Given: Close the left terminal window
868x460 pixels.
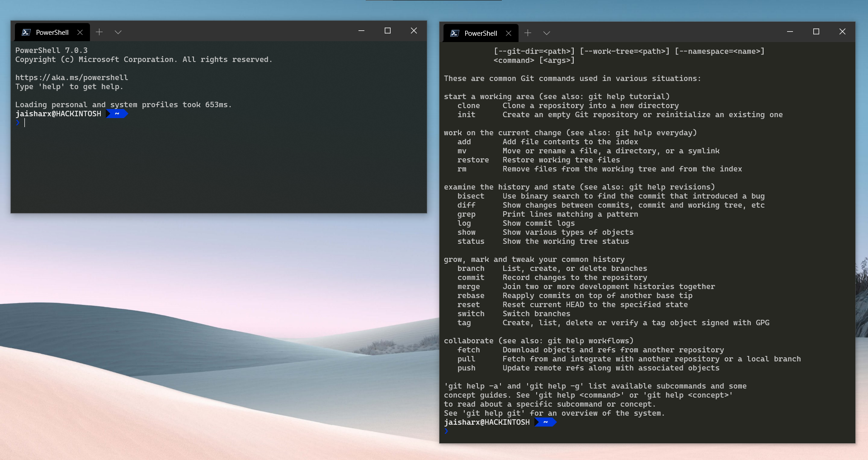Looking at the screenshot, I should tap(414, 31).
